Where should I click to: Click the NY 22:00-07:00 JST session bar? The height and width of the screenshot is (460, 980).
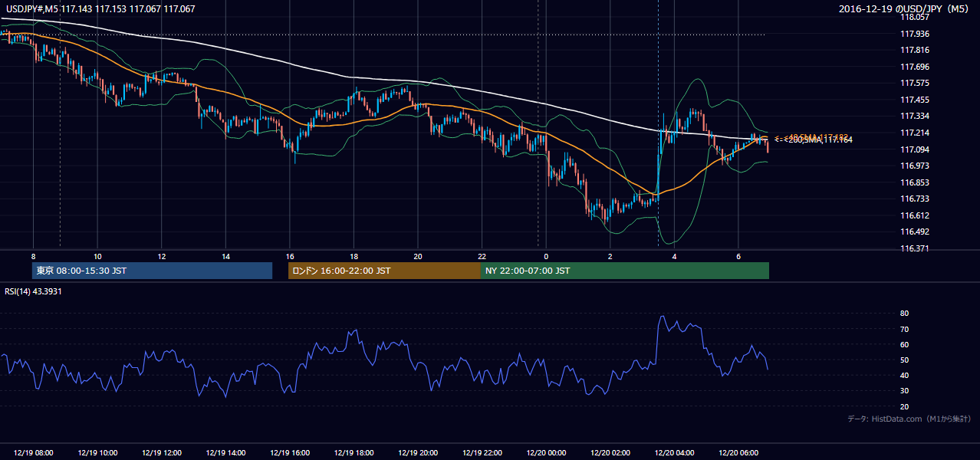pos(625,271)
